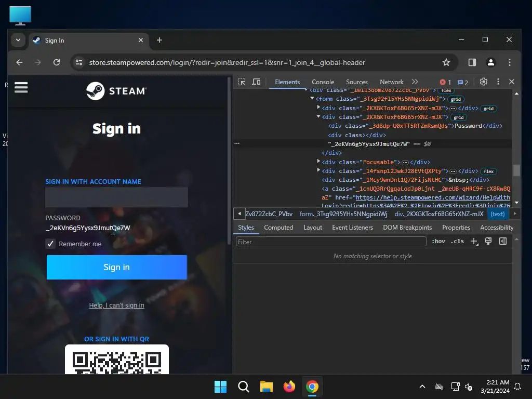Open Event Listeners tab
The height and width of the screenshot is (399, 532).
[x=353, y=228]
